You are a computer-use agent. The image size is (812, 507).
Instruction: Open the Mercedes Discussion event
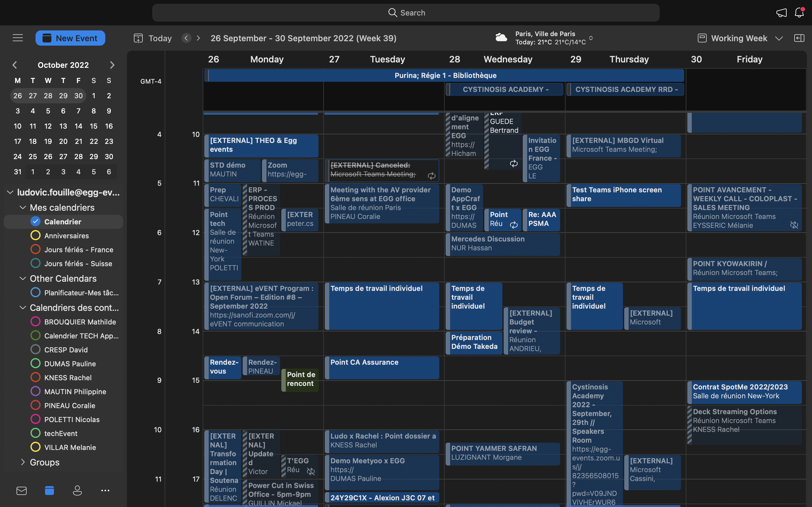click(502, 243)
